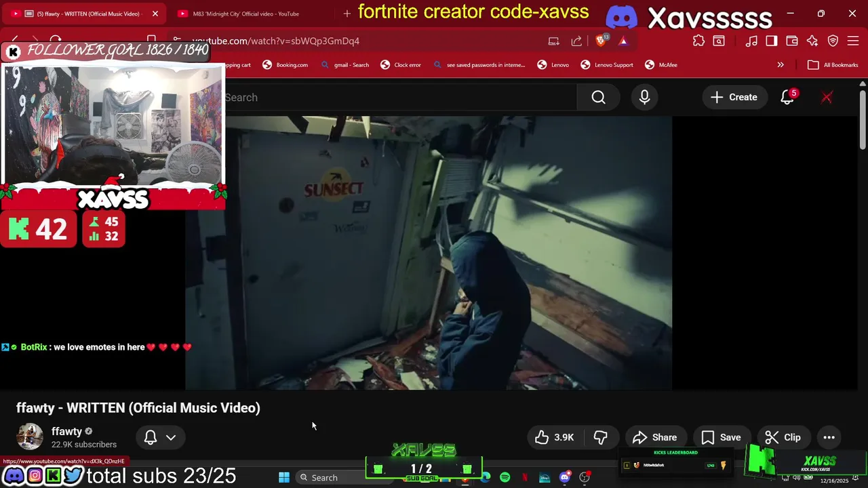868x488 pixels.
Task: Open Leo AI sparkle icon
Action: (x=812, y=41)
